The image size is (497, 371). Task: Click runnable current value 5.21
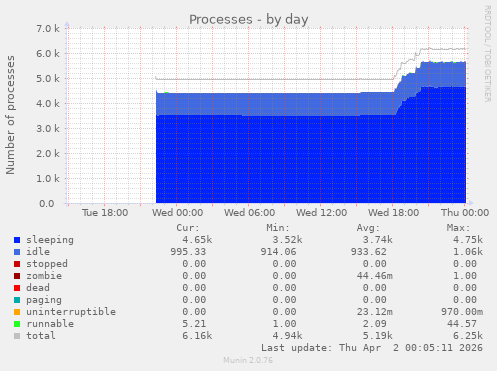[x=194, y=324]
